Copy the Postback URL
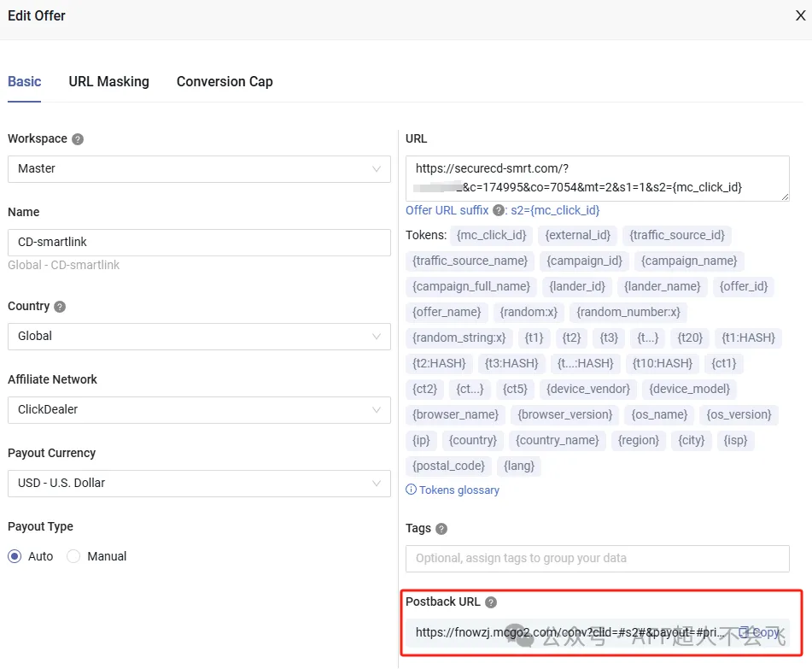 click(760, 632)
